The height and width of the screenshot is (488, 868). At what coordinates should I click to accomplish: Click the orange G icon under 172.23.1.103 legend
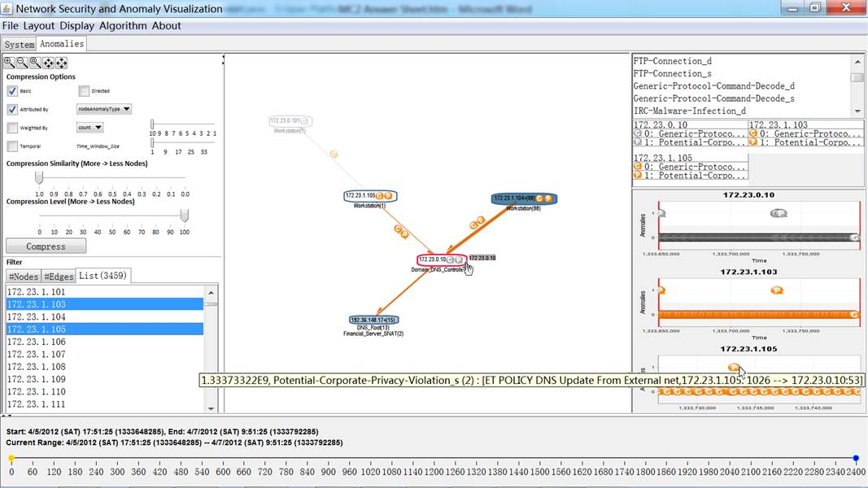coord(752,133)
